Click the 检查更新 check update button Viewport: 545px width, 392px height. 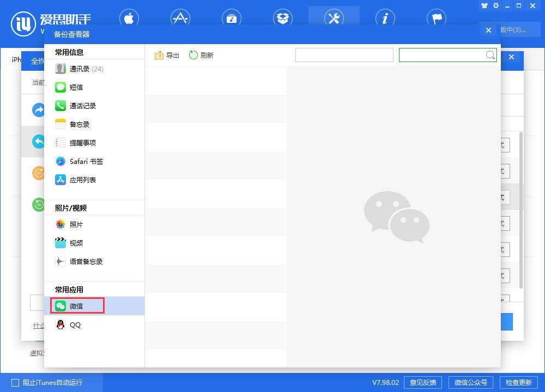click(519, 383)
